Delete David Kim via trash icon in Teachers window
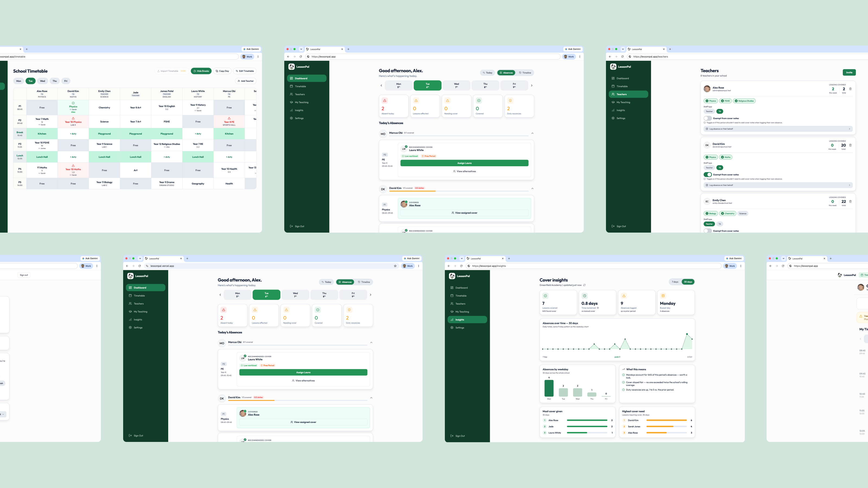 (x=850, y=145)
